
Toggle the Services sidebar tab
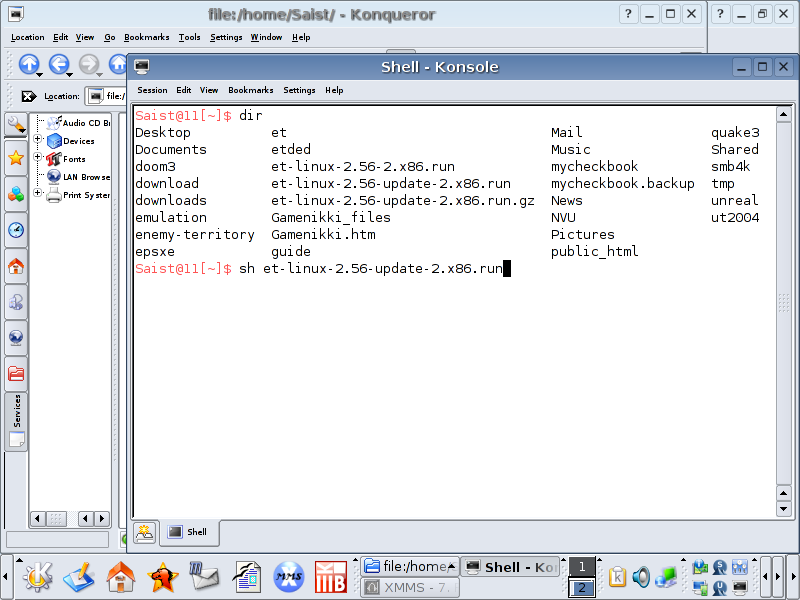pyautogui.click(x=16, y=421)
